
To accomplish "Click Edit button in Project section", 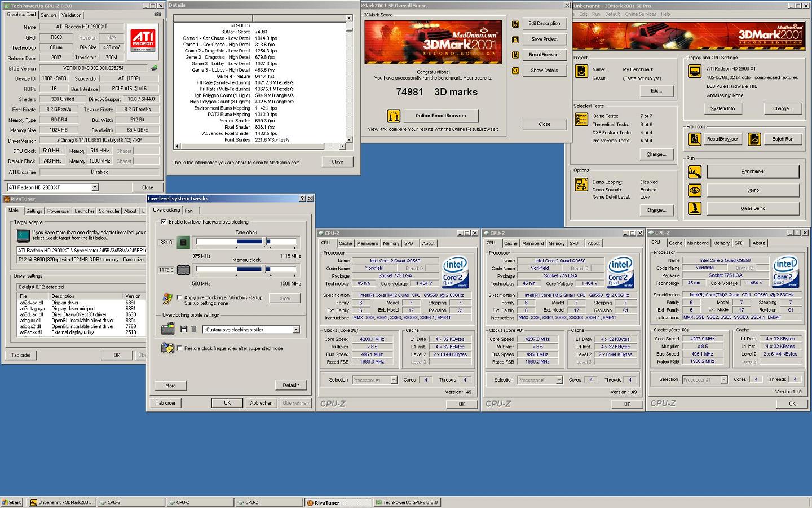I will (655, 90).
